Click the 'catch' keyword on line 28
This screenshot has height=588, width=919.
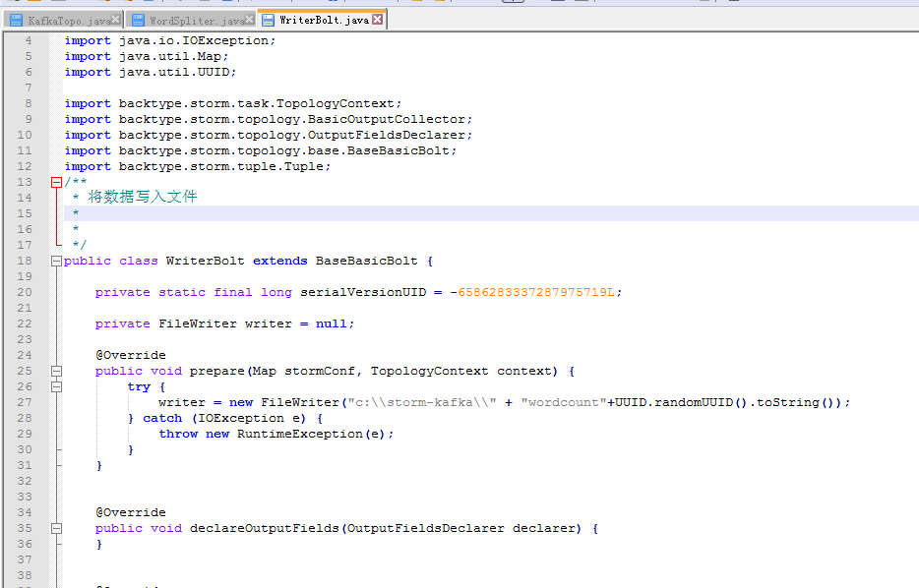point(162,418)
